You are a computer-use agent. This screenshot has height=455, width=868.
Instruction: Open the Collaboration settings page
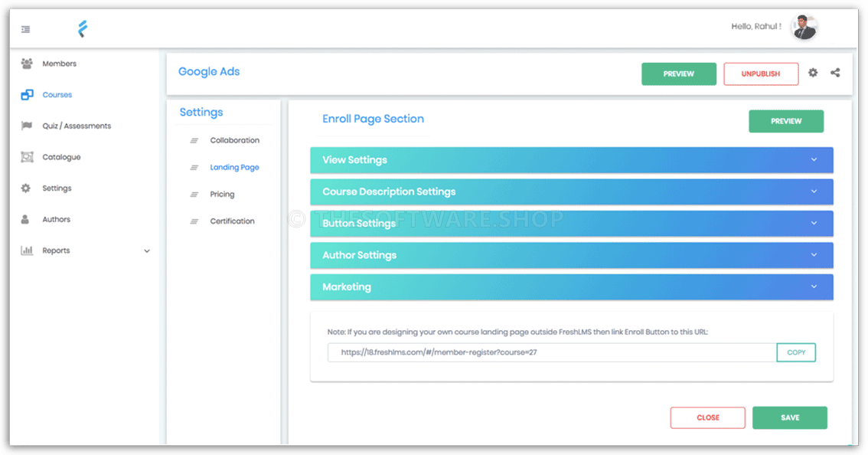(234, 140)
